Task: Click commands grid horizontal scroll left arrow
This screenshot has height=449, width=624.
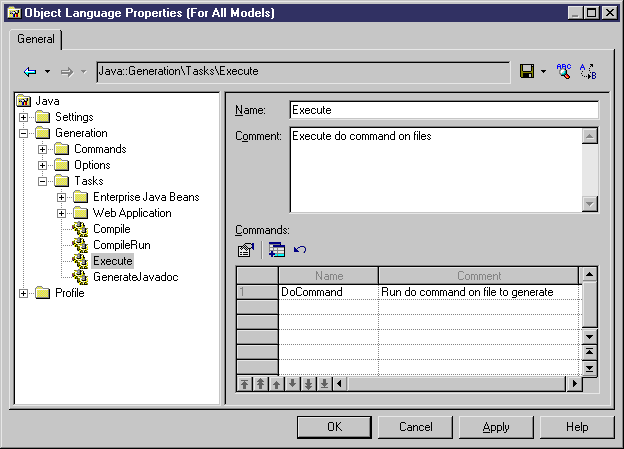Action: pyautogui.click(x=339, y=384)
